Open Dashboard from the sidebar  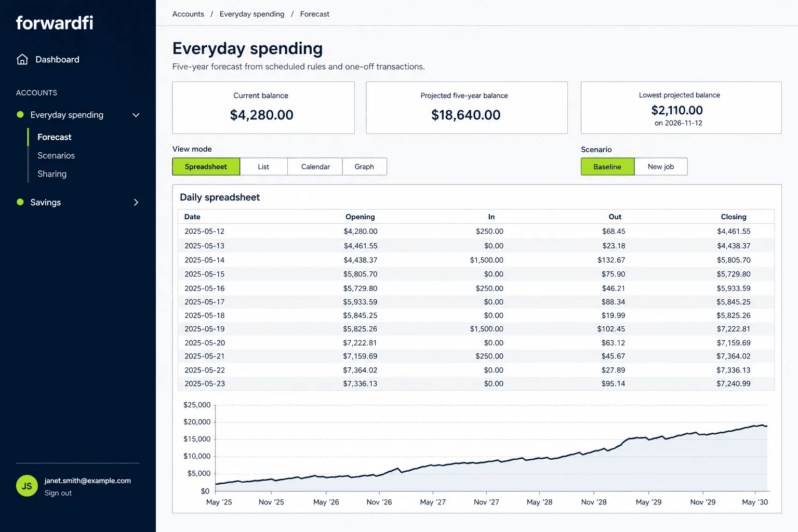pyautogui.click(x=57, y=60)
